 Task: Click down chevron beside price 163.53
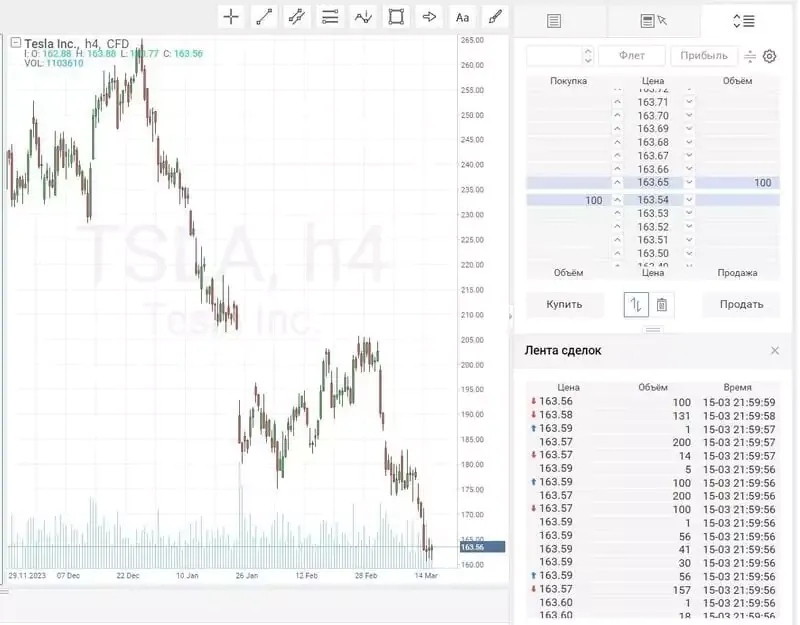[x=689, y=213]
